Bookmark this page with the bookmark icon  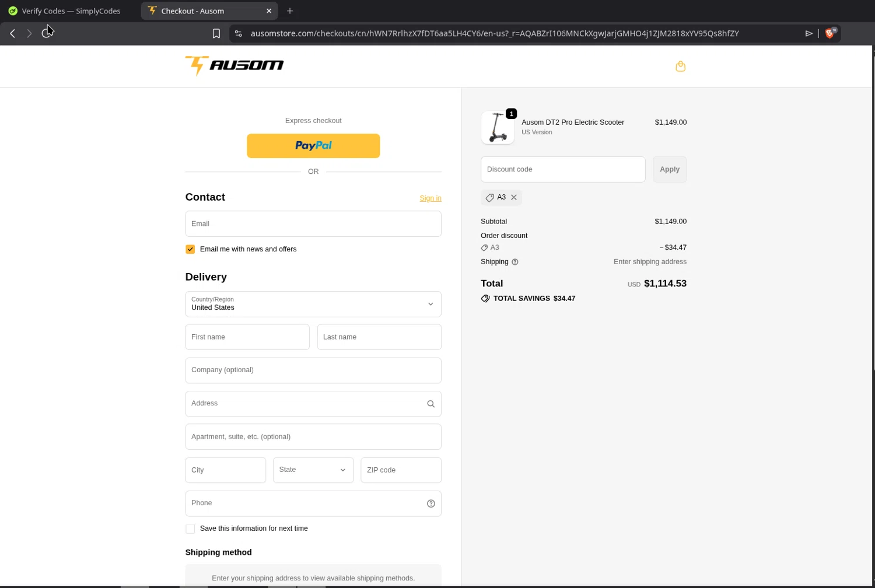(216, 33)
